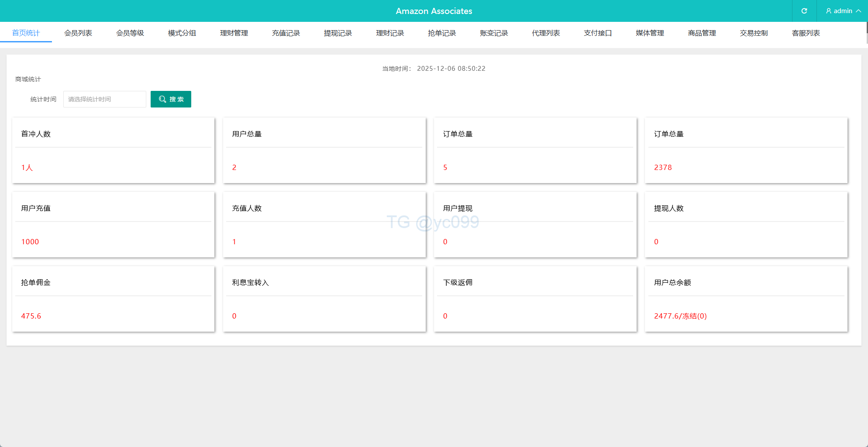Go to the 媒体管理 tab
Image resolution: width=868 pixels, height=447 pixels.
(650, 33)
